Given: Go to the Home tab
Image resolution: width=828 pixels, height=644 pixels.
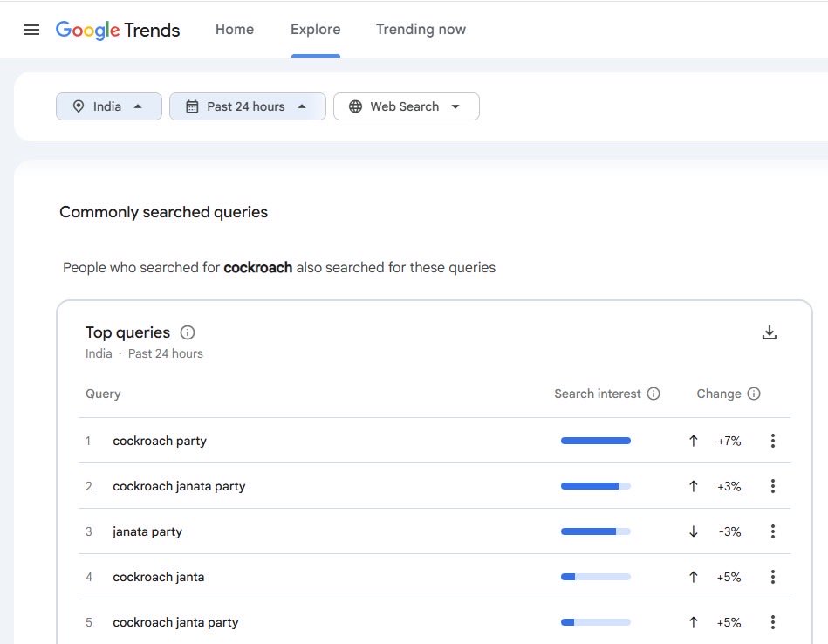Looking at the screenshot, I should point(235,29).
